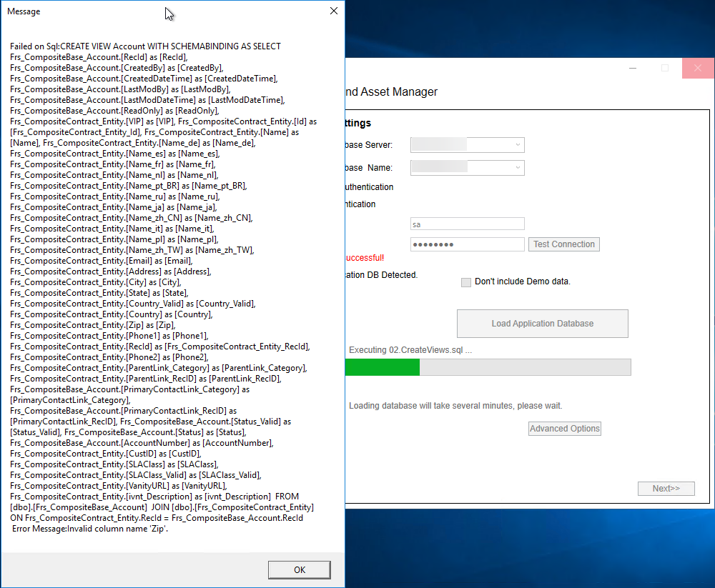715x588 pixels.
Task: Click the "Executing 02.CreateViews.sql" status text
Action: tap(410, 350)
